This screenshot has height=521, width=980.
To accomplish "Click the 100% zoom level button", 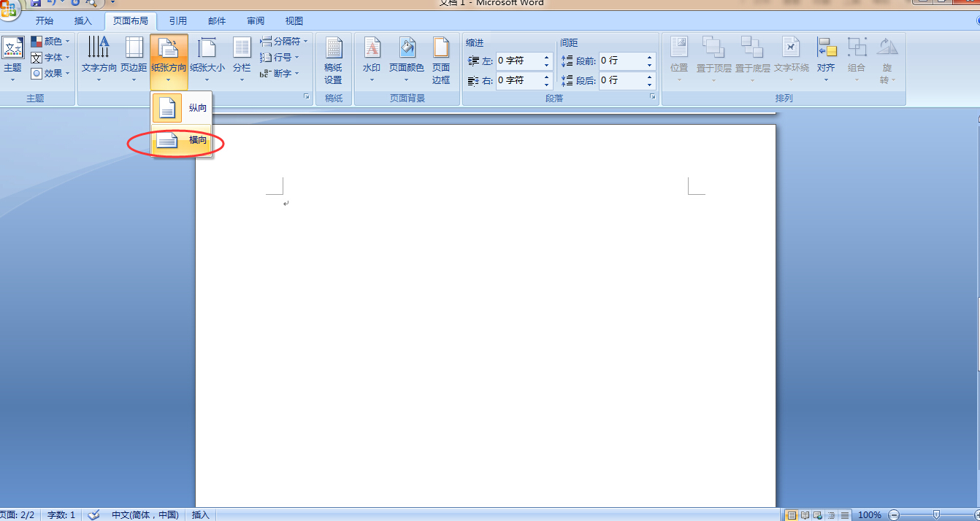I will pyautogui.click(x=869, y=515).
